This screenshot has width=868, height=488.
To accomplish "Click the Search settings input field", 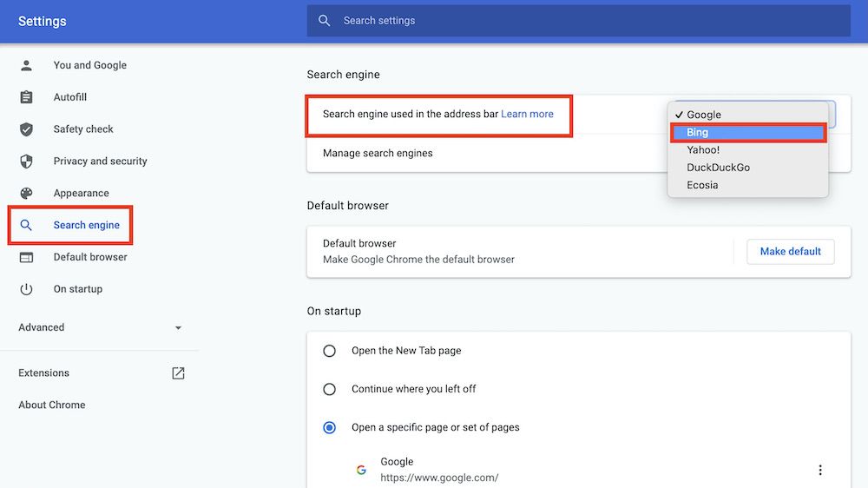I will (590, 21).
